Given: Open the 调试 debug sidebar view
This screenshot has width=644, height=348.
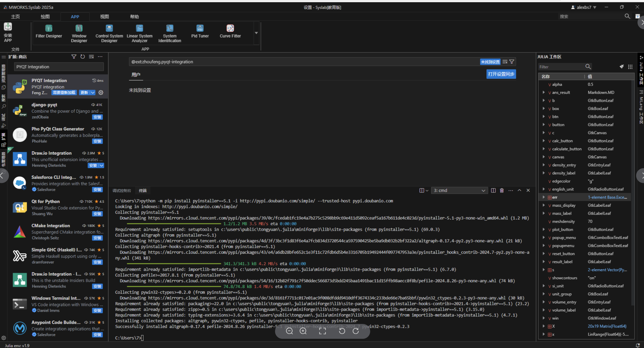Looking at the screenshot, I should (x=4, y=121).
